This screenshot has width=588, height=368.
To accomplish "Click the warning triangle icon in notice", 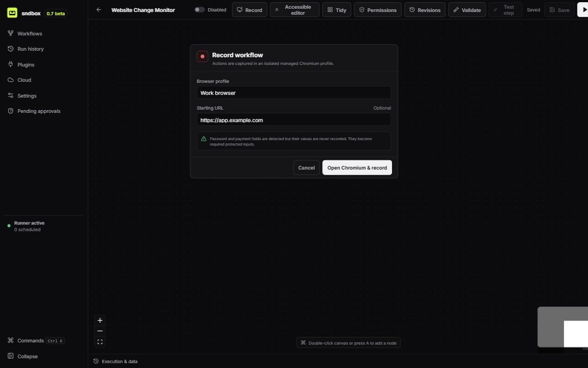I will 204,138.
